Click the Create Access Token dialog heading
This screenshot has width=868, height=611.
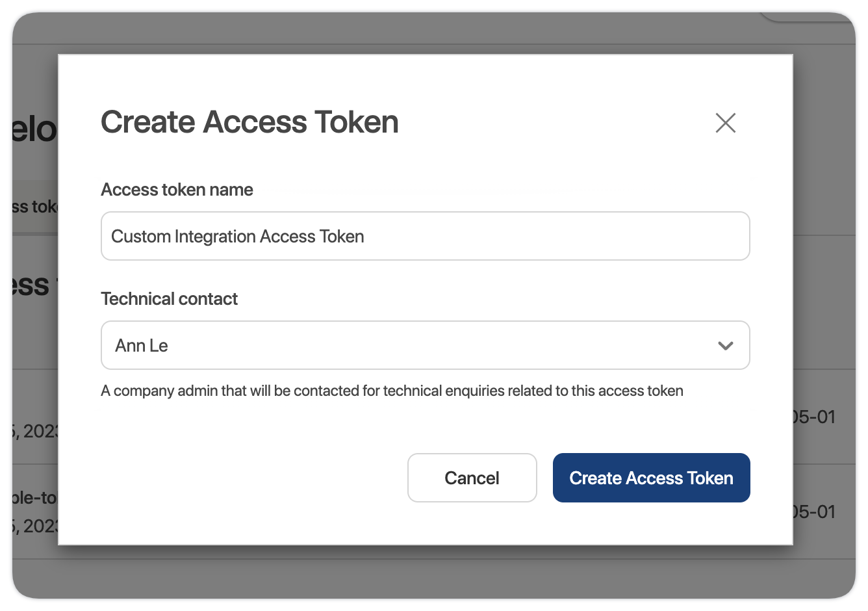pyautogui.click(x=249, y=122)
